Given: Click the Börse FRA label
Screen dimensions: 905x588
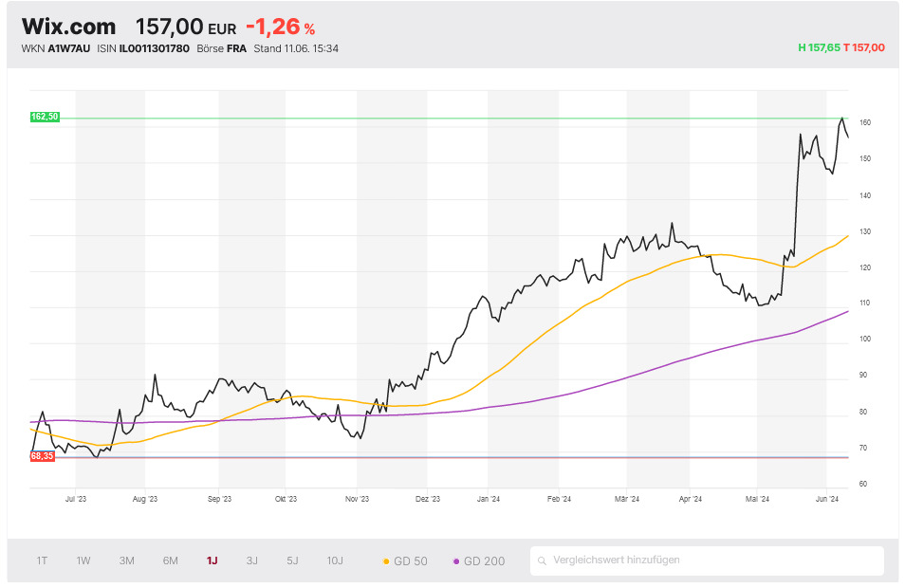Looking at the screenshot, I should pyautogui.click(x=222, y=48).
